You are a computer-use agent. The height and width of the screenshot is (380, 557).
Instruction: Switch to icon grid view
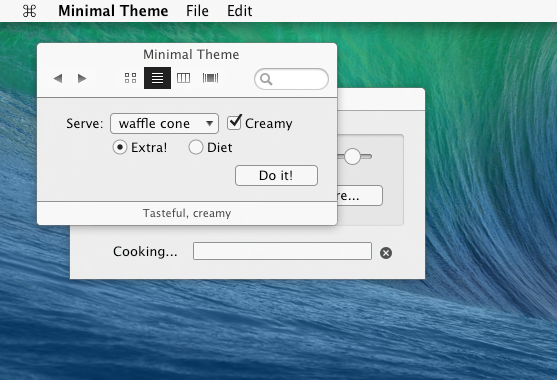point(130,78)
